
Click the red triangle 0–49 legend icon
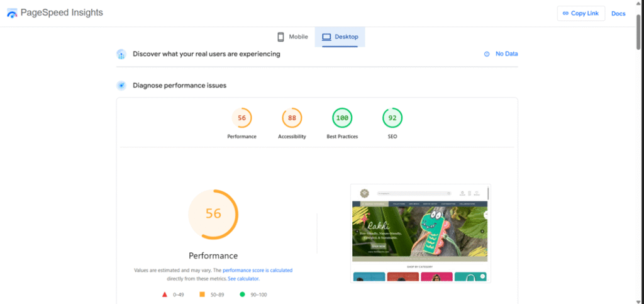165,294
